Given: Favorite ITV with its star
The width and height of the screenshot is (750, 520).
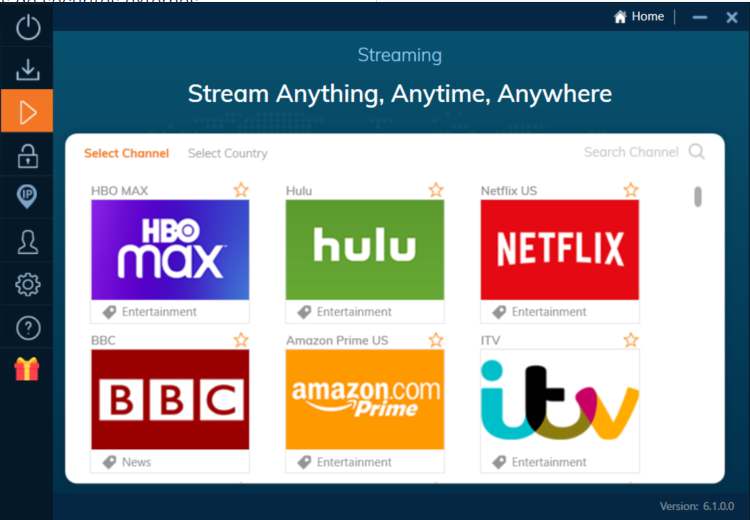Looking at the screenshot, I should tap(631, 340).
